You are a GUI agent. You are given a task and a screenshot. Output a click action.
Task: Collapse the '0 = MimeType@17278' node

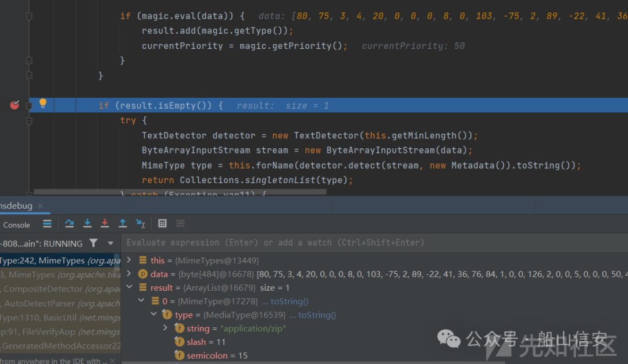141,301
